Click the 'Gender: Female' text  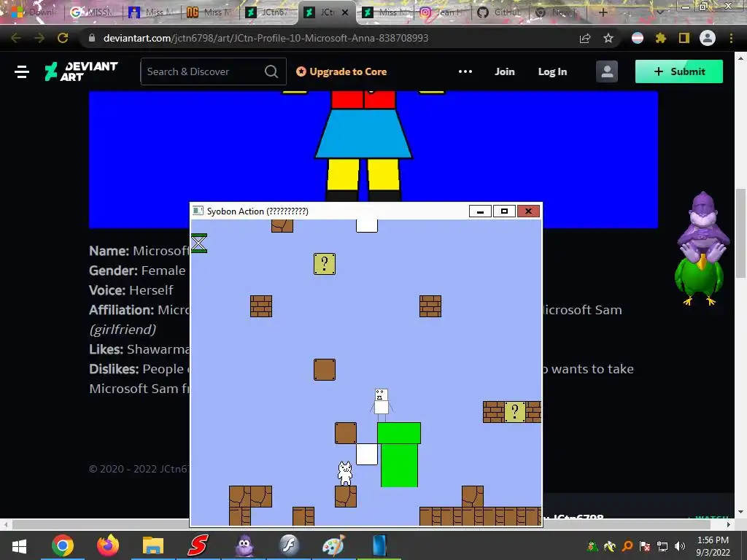point(137,271)
